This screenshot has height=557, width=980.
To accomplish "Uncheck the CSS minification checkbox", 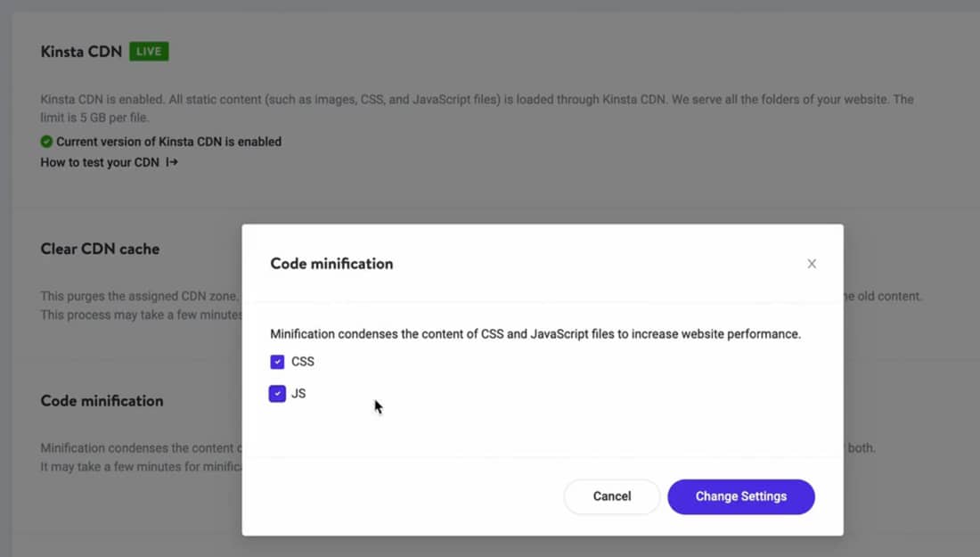I will [x=277, y=362].
